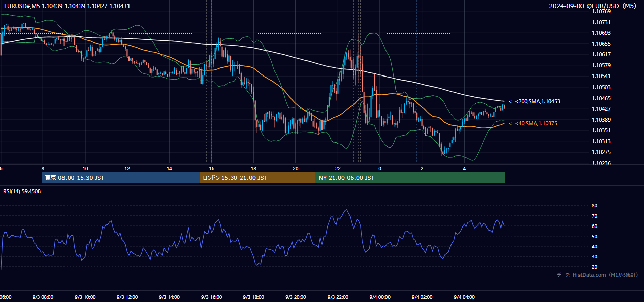The height and width of the screenshot is (302, 644).
Task: Click RSI level 60 on the scale
Action: (594, 226)
